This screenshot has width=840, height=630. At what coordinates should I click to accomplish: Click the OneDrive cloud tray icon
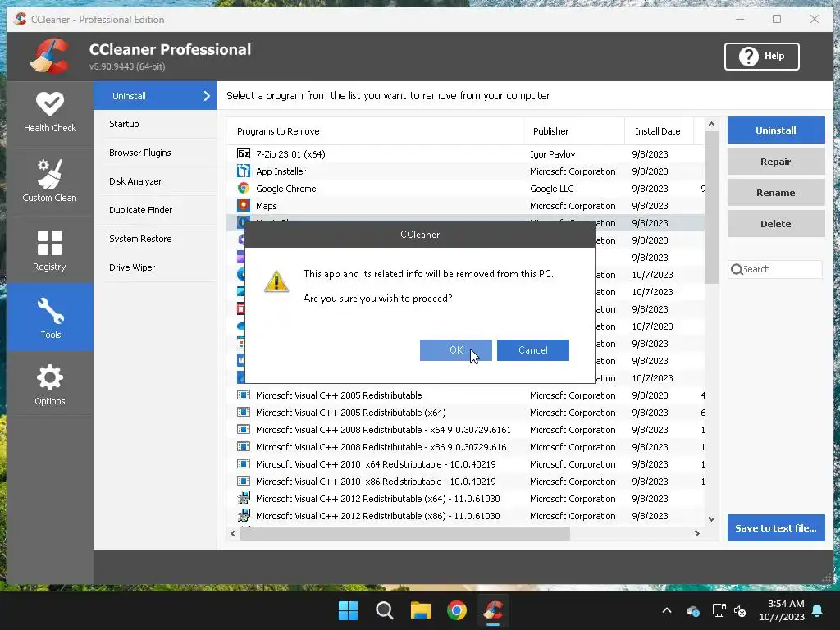[692, 610]
